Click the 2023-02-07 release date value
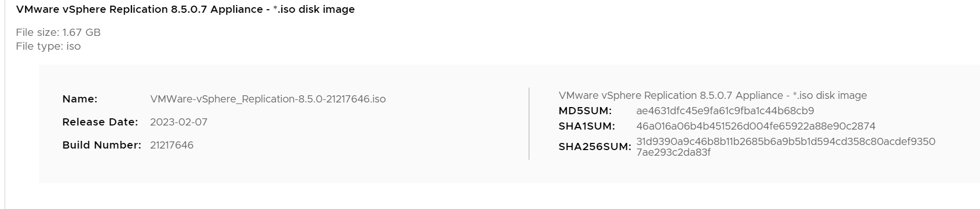Image resolution: width=980 pixels, height=209 pixels. [179, 122]
